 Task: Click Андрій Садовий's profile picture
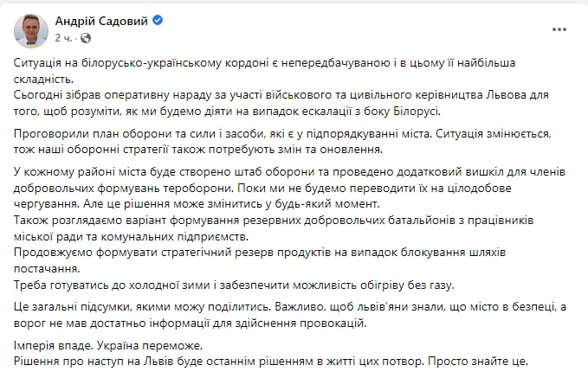pyautogui.click(x=30, y=31)
